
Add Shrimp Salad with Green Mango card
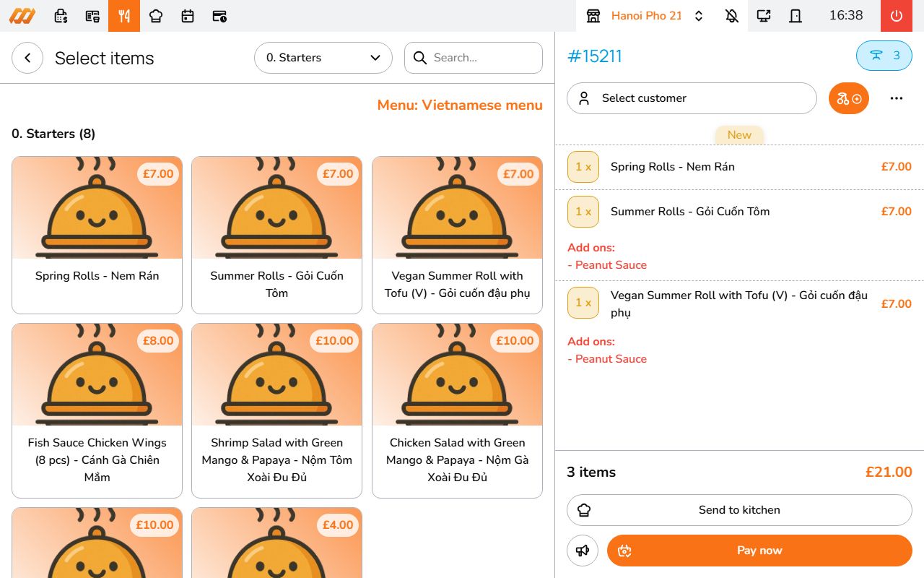pyautogui.click(x=276, y=410)
